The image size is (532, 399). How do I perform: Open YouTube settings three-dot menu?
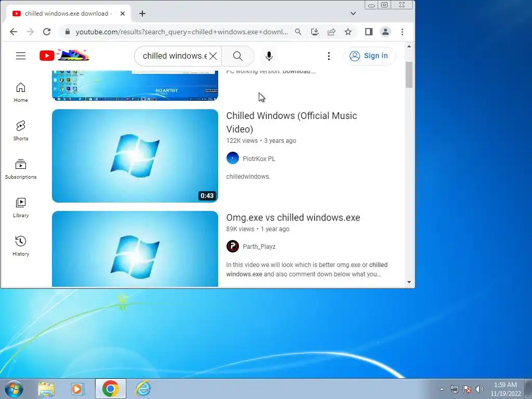tap(329, 56)
